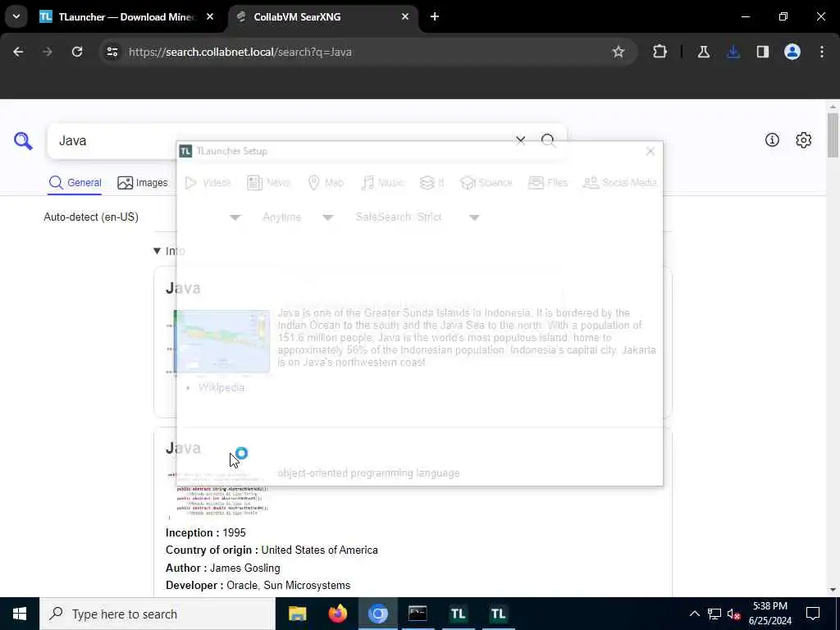The width and height of the screenshot is (840, 630).
Task: Select the first TL taskbar icon
Action: point(458,614)
